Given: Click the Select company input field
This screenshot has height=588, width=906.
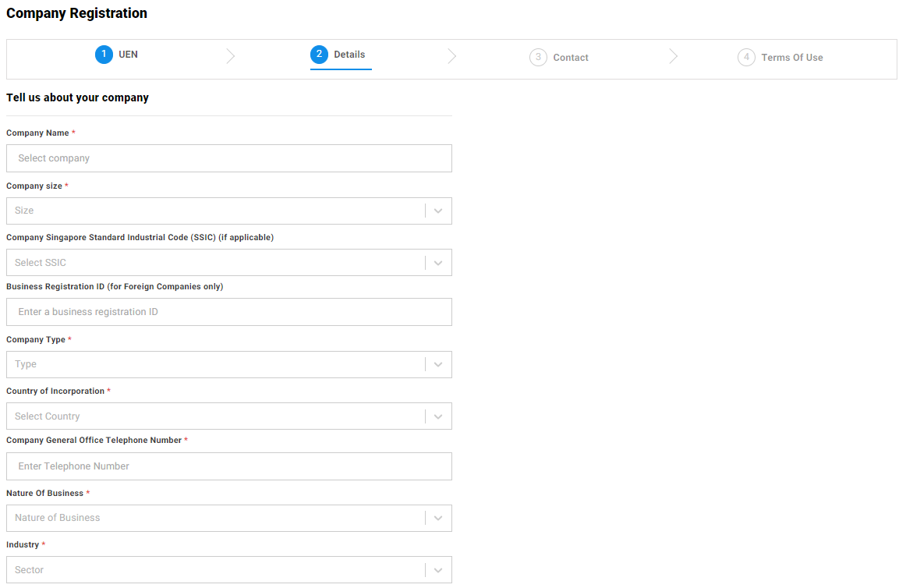Looking at the screenshot, I should click(x=228, y=158).
